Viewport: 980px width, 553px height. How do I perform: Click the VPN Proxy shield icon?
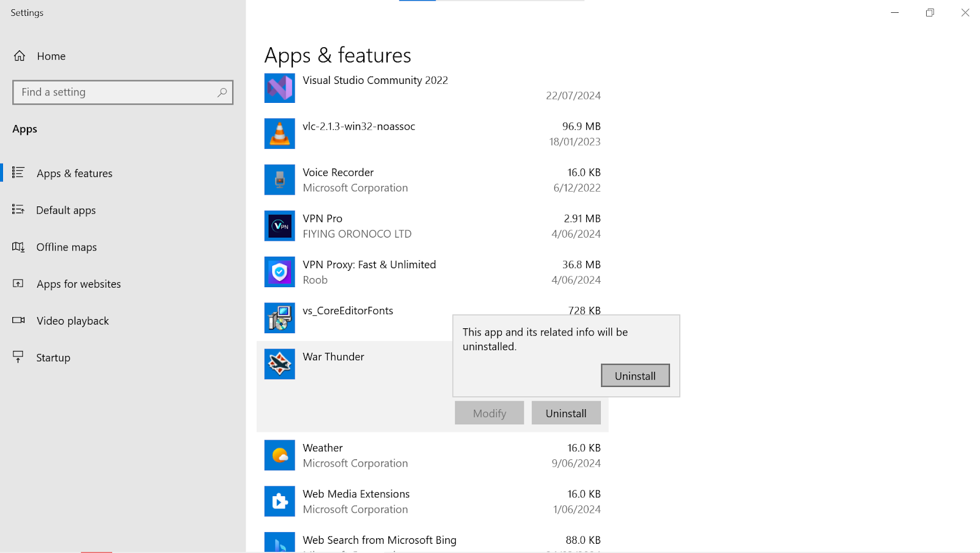click(x=280, y=272)
